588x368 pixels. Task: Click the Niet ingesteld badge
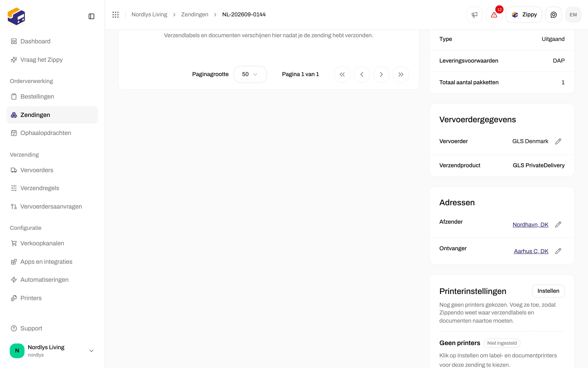[x=502, y=343]
